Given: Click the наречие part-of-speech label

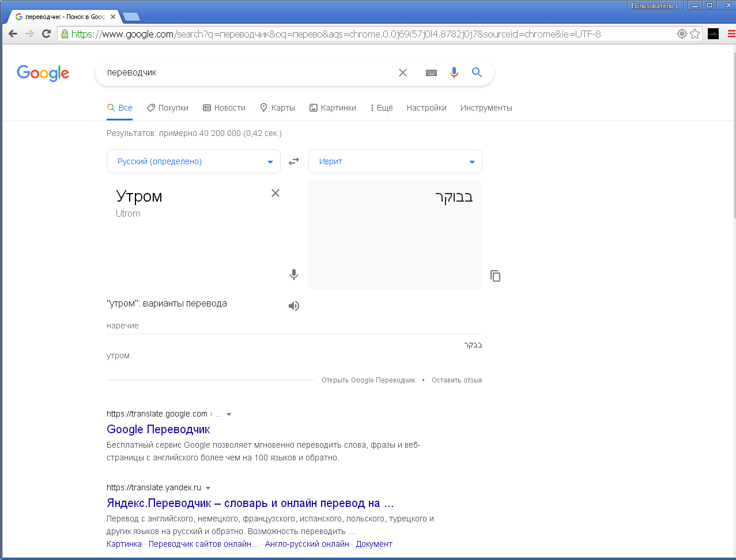Looking at the screenshot, I should pyautogui.click(x=123, y=326).
